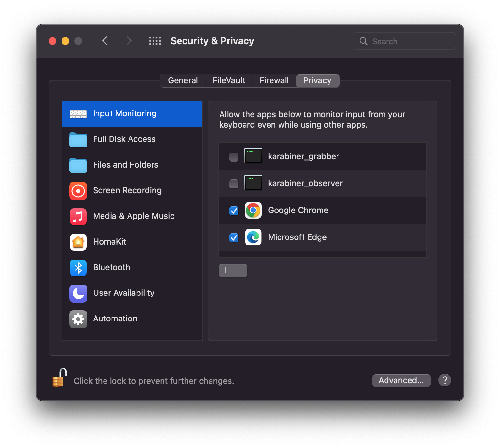
Task: Add an app with the plus button
Action: click(x=226, y=270)
